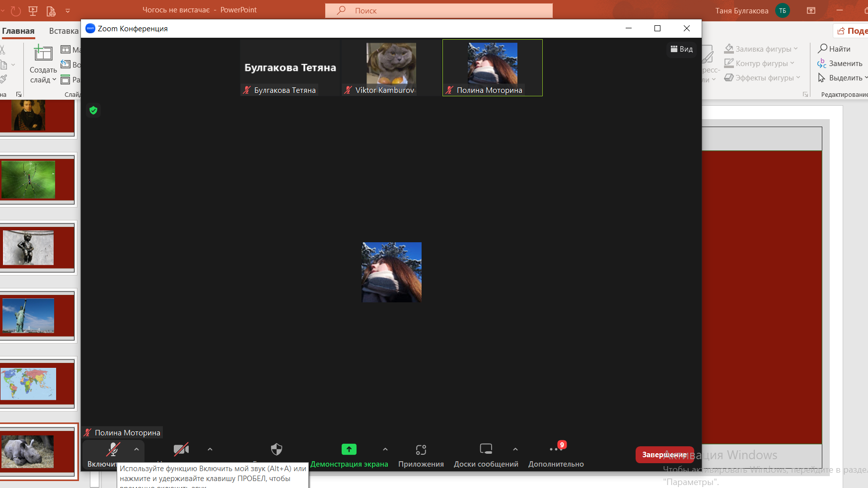Show the green encryption shield info

click(93, 110)
